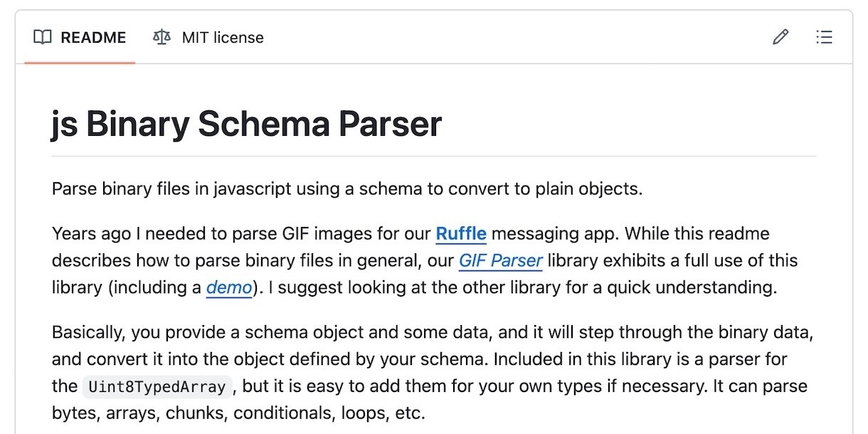Open the GIF Parser link
The image size is (868, 434).
(x=500, y=260)
